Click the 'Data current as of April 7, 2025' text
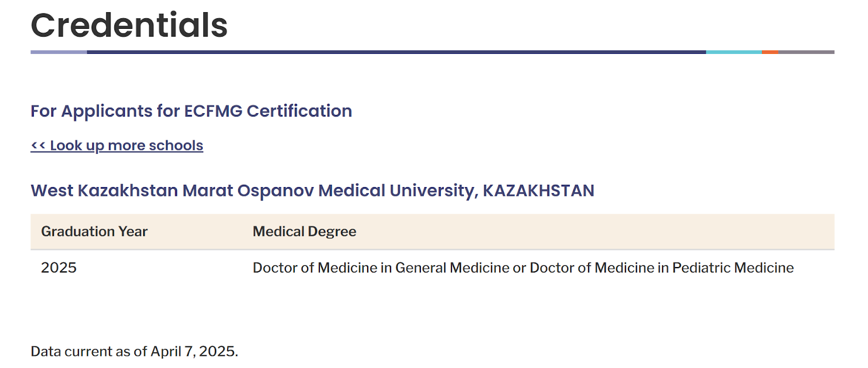Viewport: 868px width, 368px height. (x=134, y=351)
